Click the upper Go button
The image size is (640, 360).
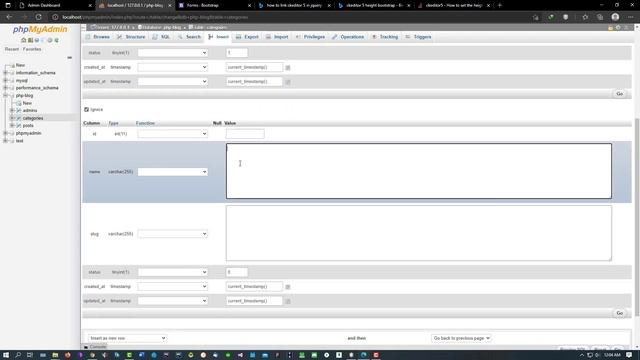click(620, 94)
